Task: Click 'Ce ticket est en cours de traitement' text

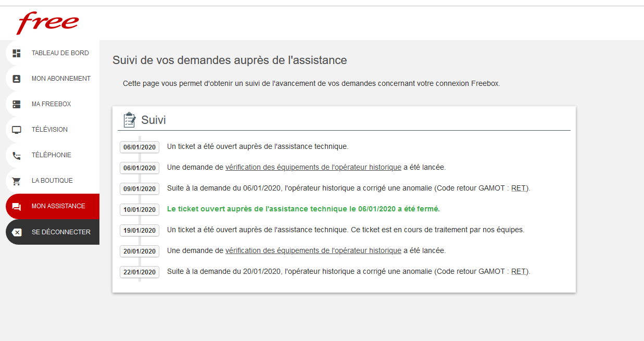Action: pyautogui.click(x=437, y=230)
